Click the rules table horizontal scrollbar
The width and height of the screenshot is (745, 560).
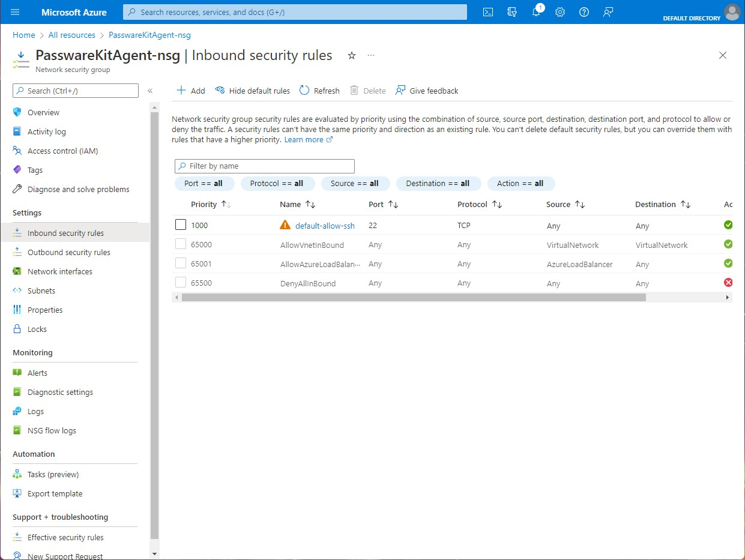413,297
